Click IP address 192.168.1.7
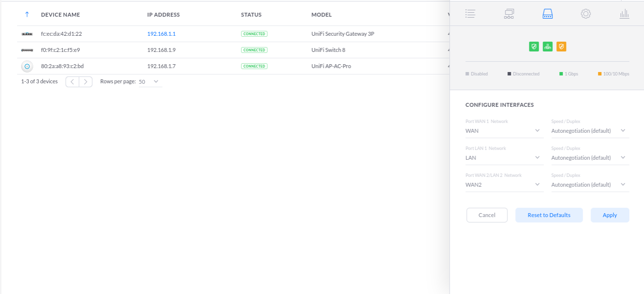 click(x=161, y=66)
